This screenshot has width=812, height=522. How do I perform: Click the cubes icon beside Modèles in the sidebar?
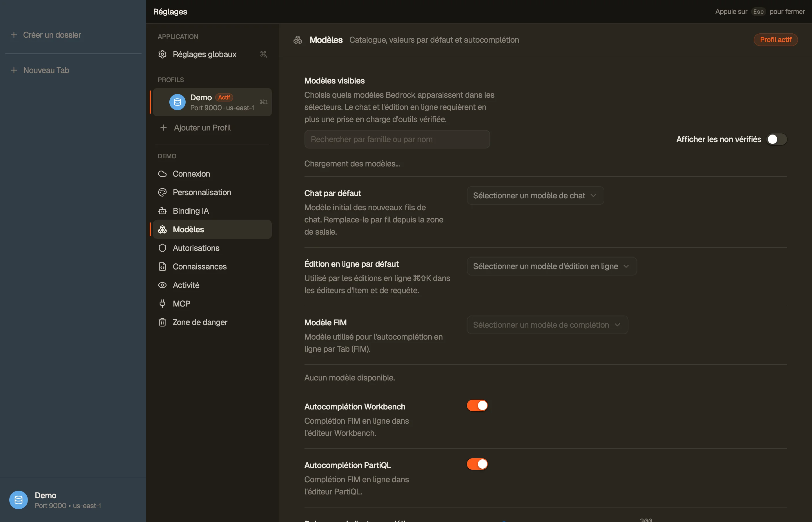click(162, 229)
